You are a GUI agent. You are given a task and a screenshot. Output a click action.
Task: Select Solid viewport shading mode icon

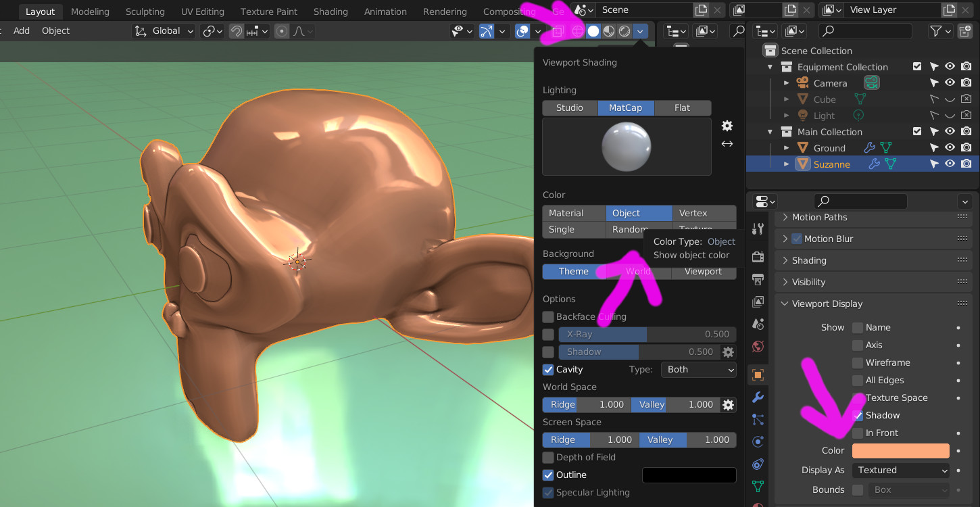593,31
